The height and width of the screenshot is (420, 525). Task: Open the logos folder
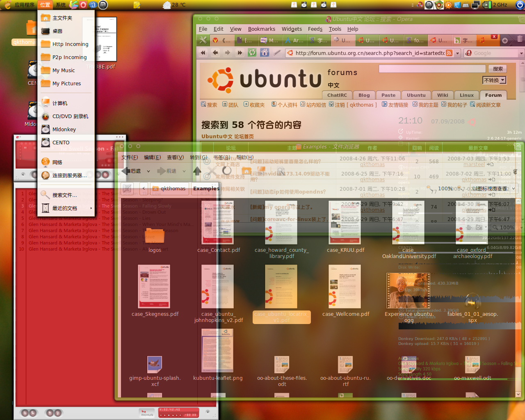(155, 240)
